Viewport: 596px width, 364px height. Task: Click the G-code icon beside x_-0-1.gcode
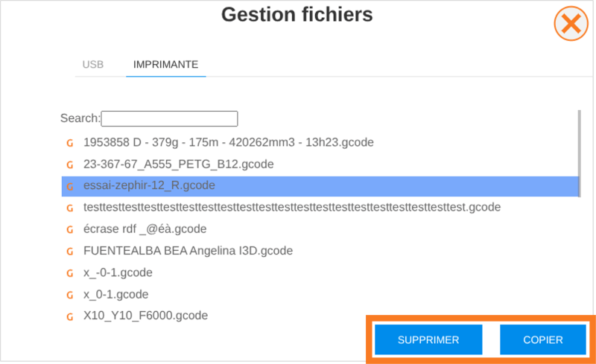point(70,273)
